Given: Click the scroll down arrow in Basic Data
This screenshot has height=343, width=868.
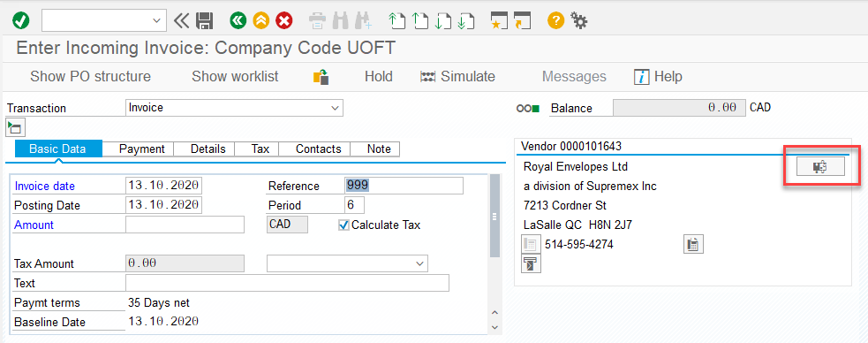Looking at the screenshot, I should 494,327.
